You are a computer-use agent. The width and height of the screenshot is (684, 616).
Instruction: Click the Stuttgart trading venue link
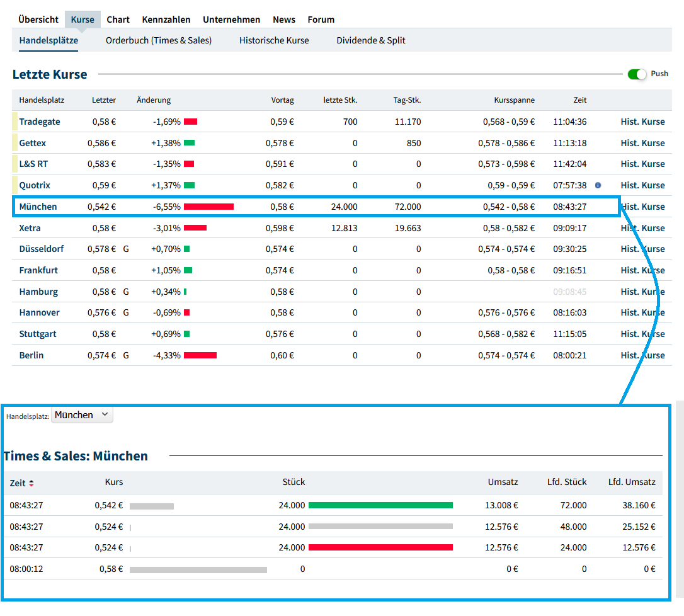click(37, 334)
